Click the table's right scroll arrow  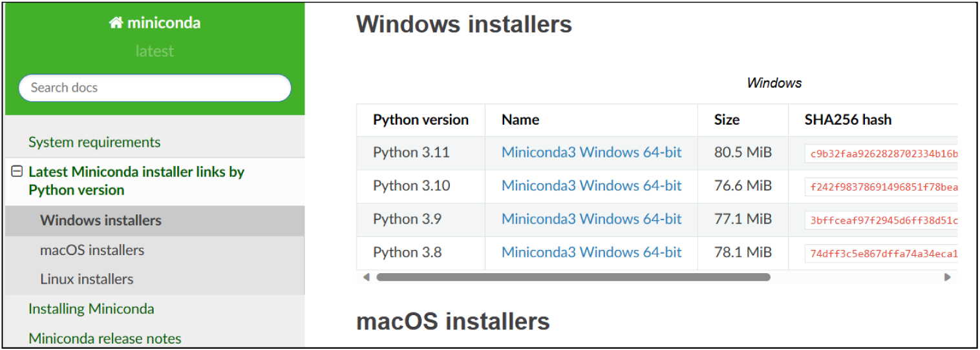click(948, 277)
